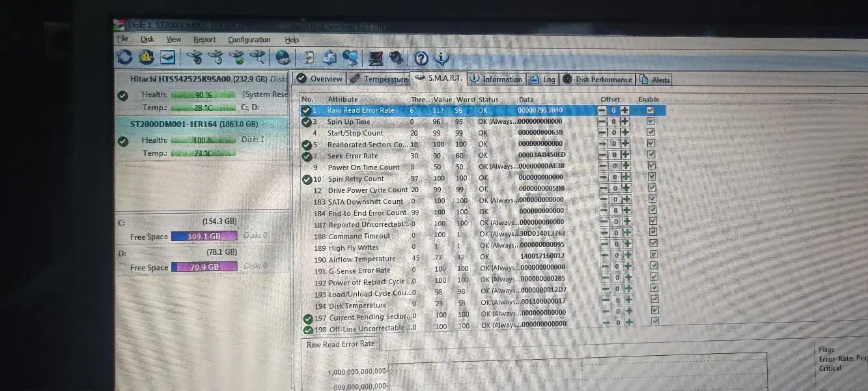This screenshot has width=868, height=391.
Task: Open the File menu
Action: pyautogui.click(x=122, y=39)
